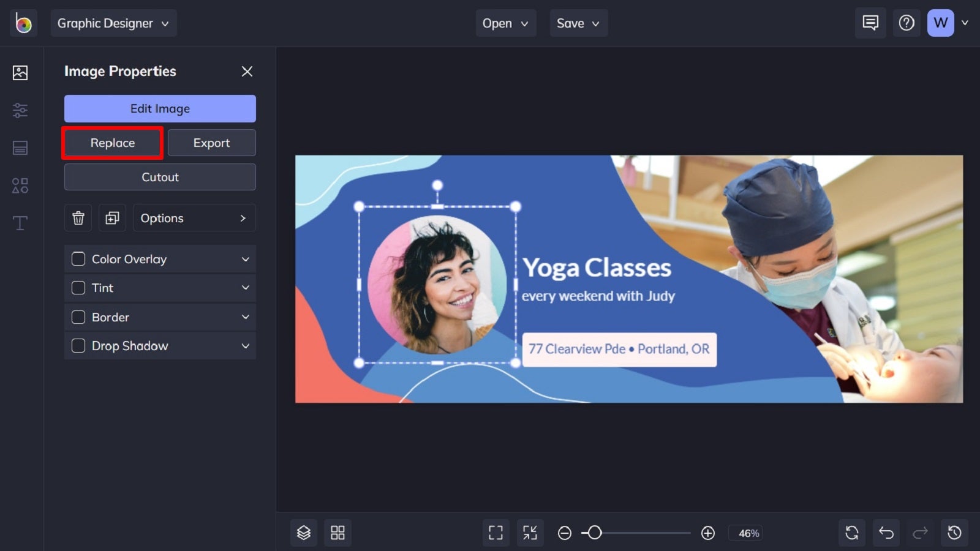
Task: Select the Shapes tool in the sidebar
Action: [x=20, y=186]
